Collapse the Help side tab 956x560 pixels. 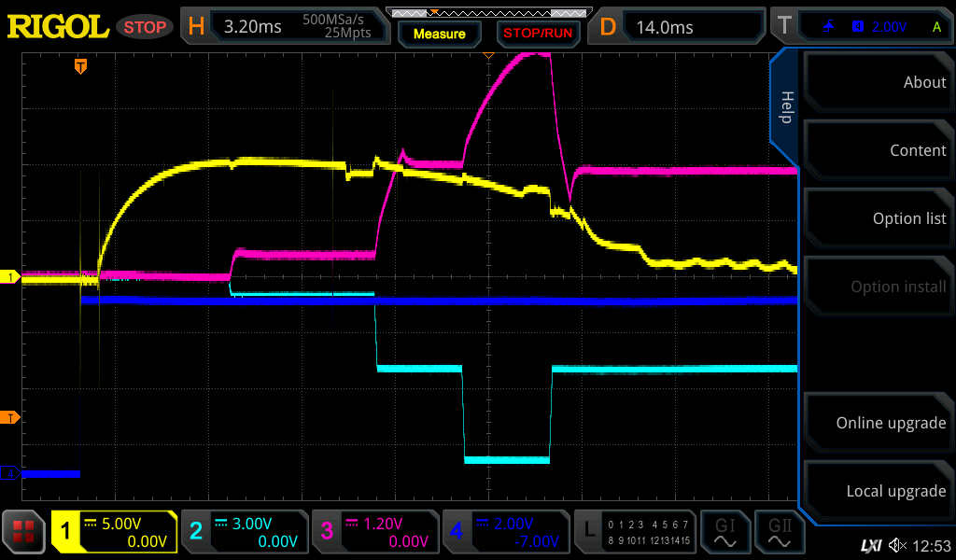pyautogui.click(x=786, y=107)
